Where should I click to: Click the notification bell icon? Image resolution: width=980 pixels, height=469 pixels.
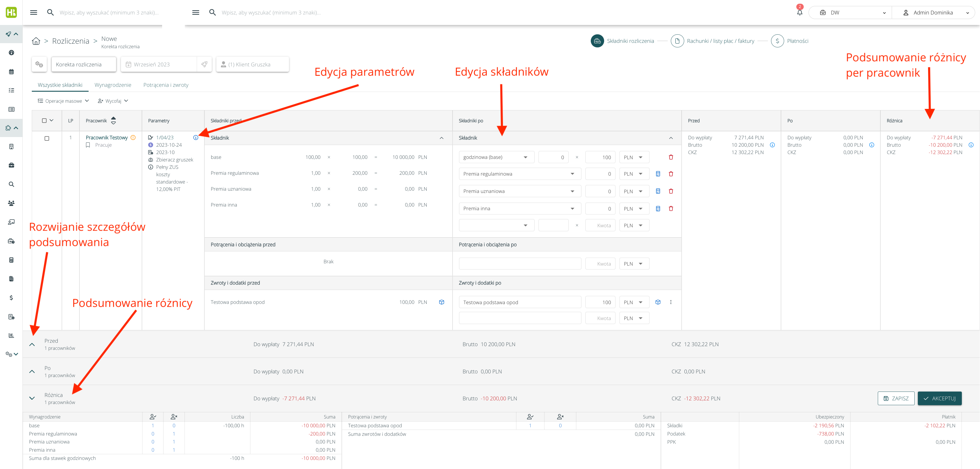pyautogui.click(x=799, y=12)
